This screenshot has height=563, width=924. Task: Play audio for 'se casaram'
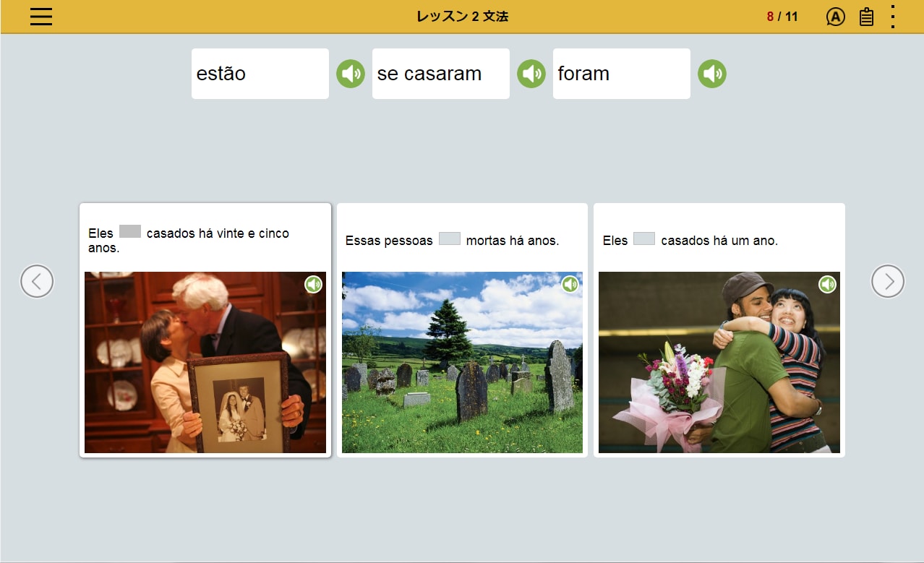coord(531,74)
